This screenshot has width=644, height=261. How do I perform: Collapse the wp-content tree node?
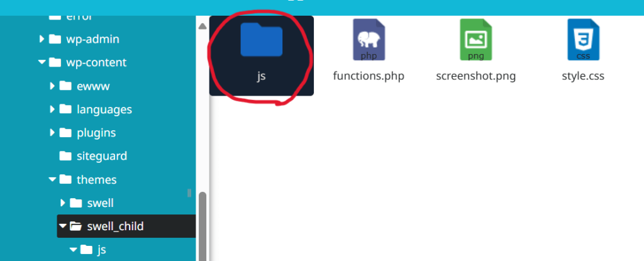point(42,62)
